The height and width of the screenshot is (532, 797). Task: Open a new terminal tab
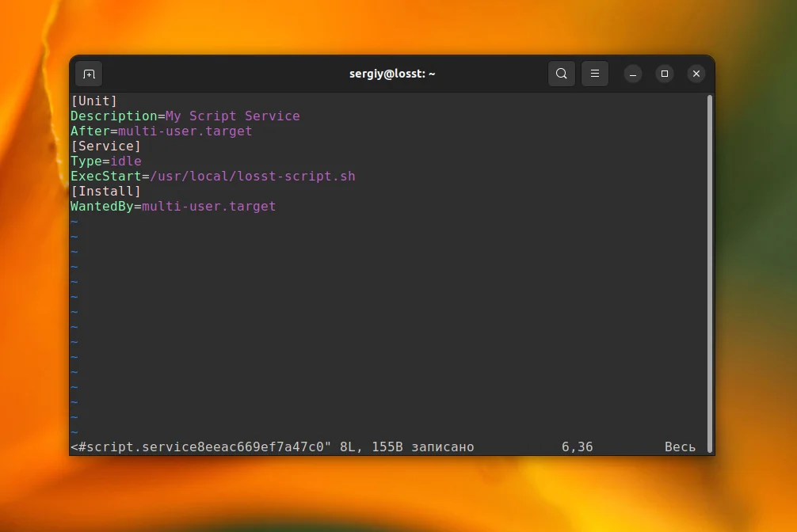coord(89,74)
